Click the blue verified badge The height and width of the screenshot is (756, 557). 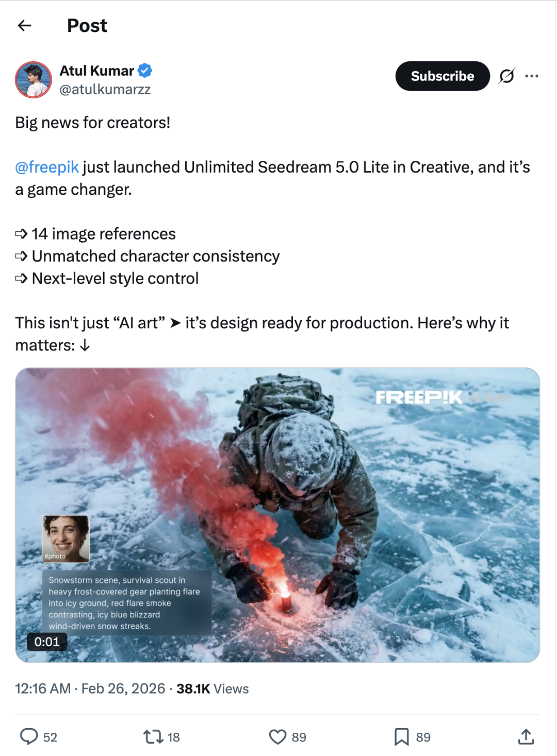pos(145,70)
